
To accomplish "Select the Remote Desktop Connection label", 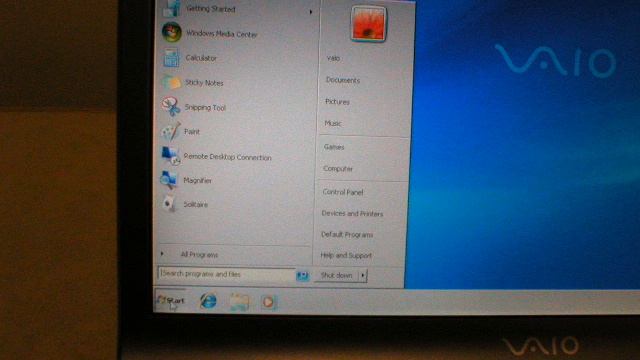I will point(227,157).
